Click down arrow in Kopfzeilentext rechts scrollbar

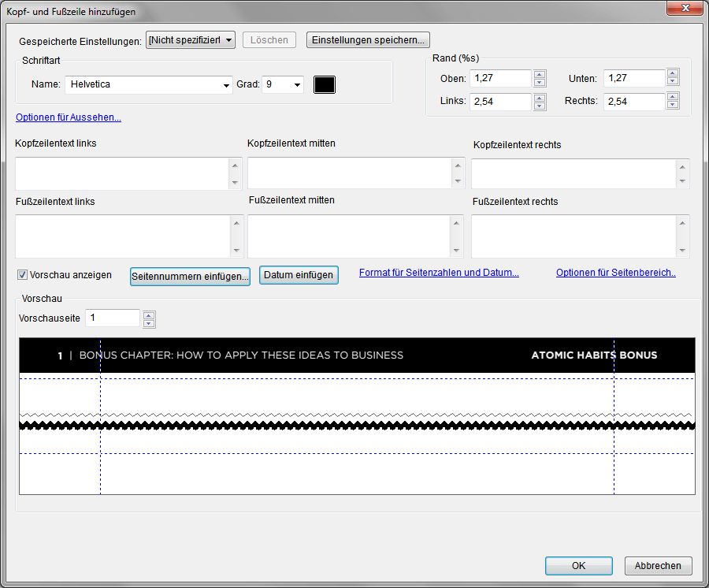pyautogui.click(x=682, y=181)
